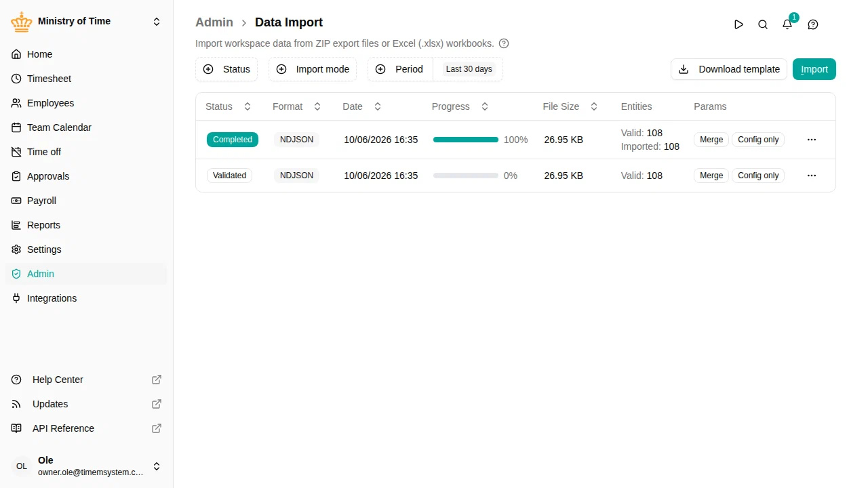Open Approvals in sidebar
868x488 pixels.
click(86, 176)
